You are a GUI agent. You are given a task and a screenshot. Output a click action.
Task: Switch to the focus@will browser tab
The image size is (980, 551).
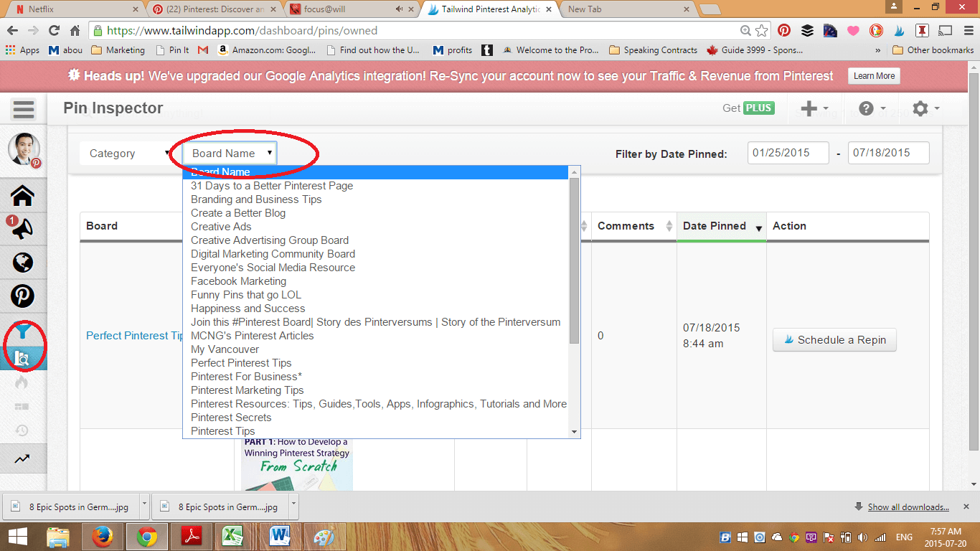point(352,9)
